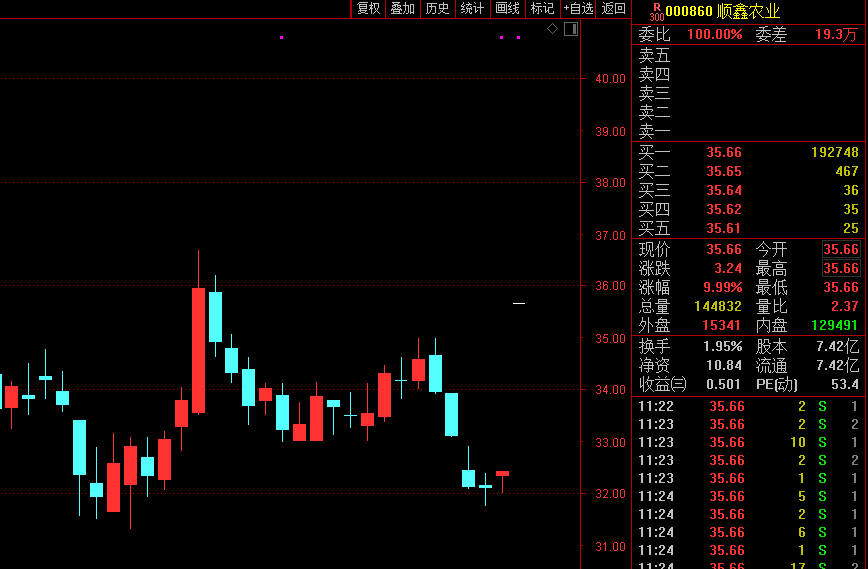Click the R300 badge beside stock code
This screenshot has height=569, width=868.
tap(656, 11)
